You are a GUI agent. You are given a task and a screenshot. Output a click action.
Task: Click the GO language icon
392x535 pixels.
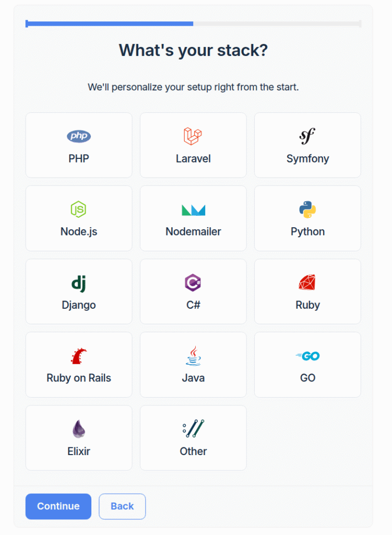click(307, 356)
